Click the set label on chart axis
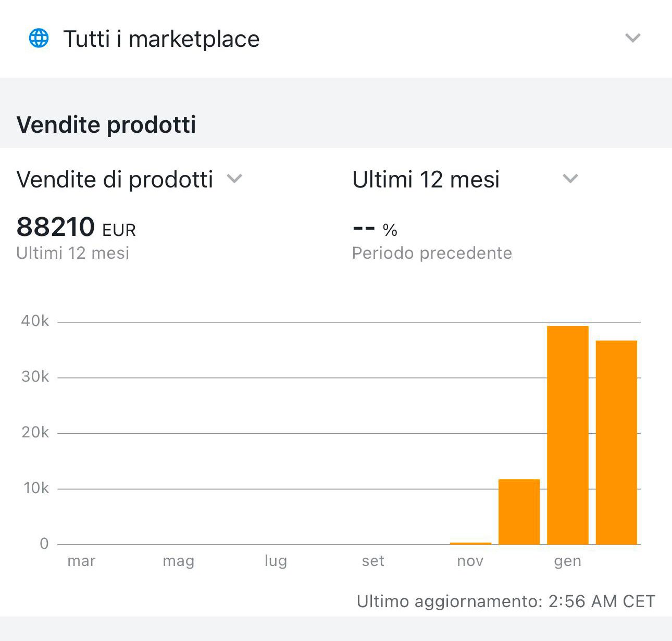The image size is (672, 641). 373,561
